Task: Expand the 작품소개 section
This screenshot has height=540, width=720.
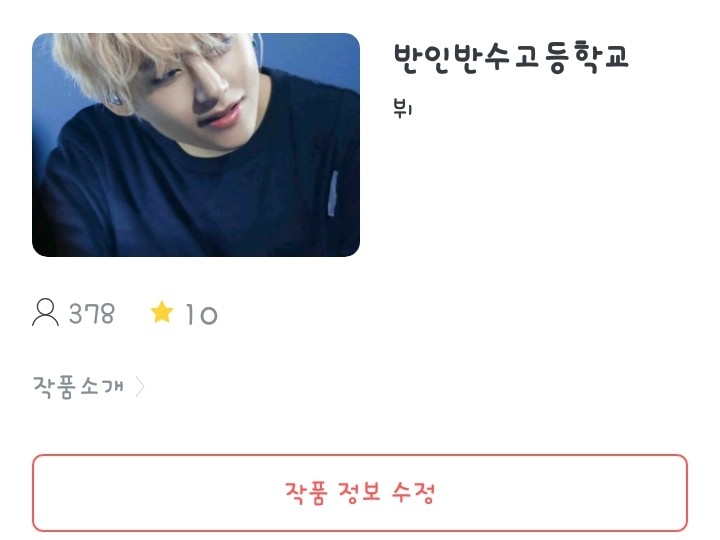Action: pos(89,387)
